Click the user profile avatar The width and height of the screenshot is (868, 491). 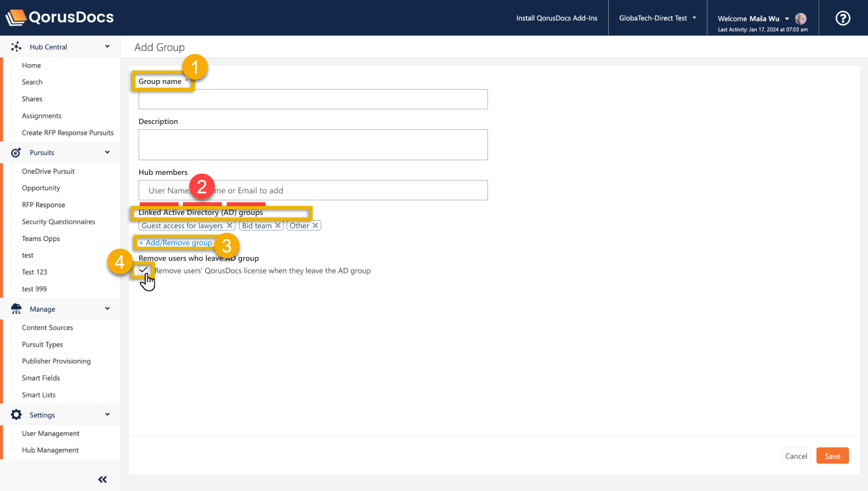tap(799, 18)
